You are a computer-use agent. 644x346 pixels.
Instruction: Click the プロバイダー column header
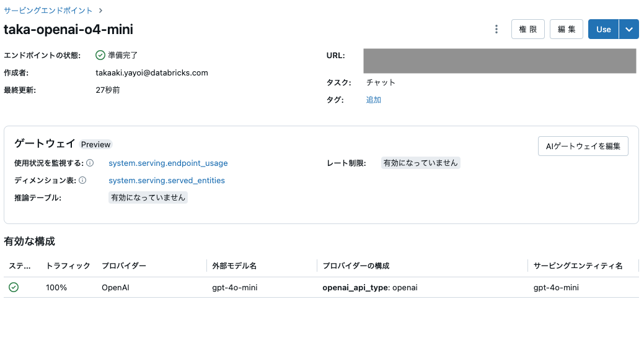[x=123, y=266]
